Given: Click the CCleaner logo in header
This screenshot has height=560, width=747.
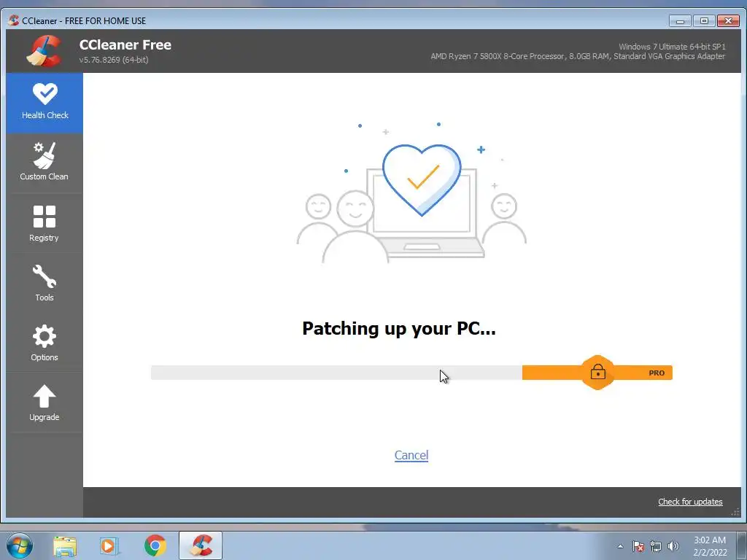Looking at the screenshot, I should pyautogui.click(x=44, y=51).
